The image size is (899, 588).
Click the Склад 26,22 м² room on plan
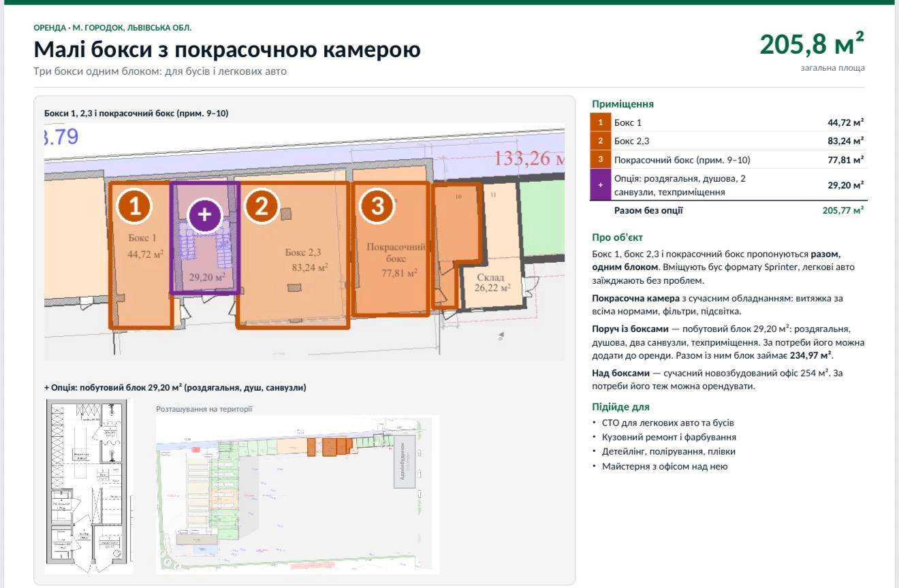coord(492,282)
